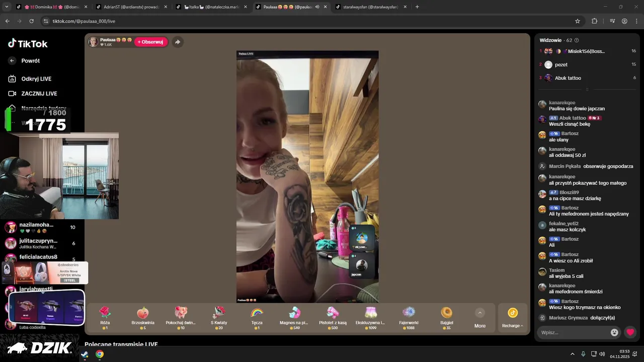Open the Widzowie info icon
This screenshot has height=362, width=644.
coord(577,40)
